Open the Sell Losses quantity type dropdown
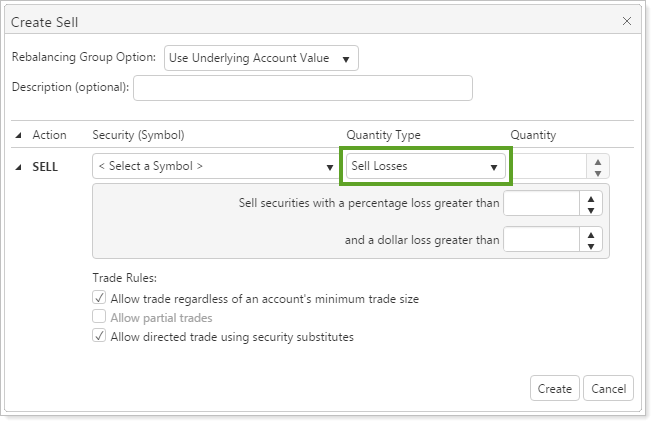 (426, 166)
